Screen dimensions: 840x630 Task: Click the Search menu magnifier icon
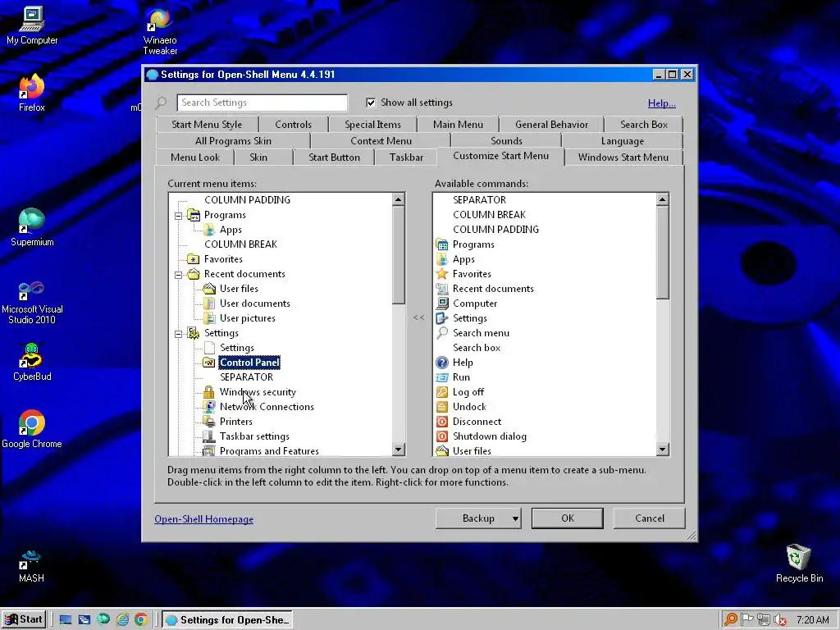(442, 333)
